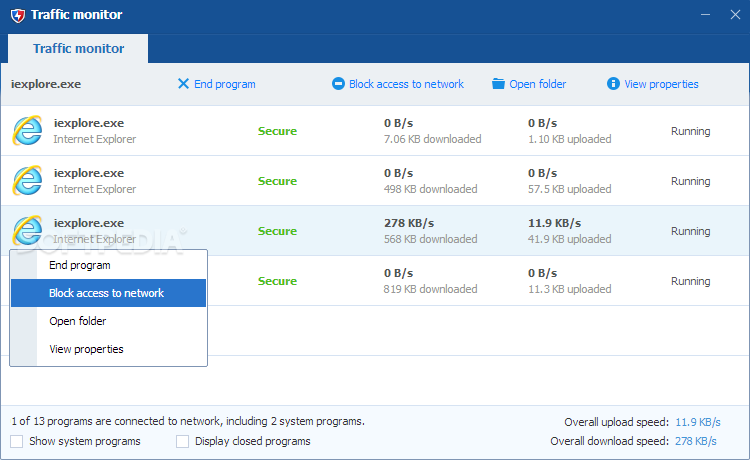This screenshot has height=460, width=750.
Task: Click the '1.10 KB uploaded' value
Action: pos(570,139)
